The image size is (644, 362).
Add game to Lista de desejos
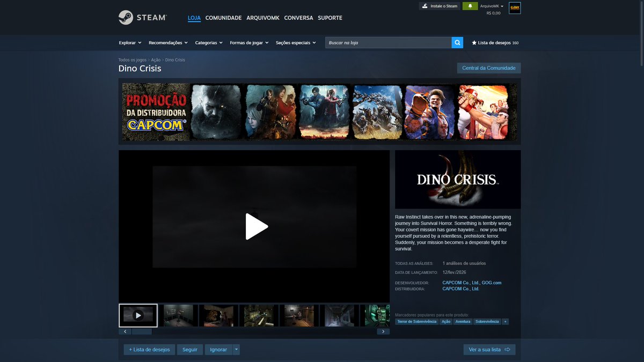[x=149, y=350]
